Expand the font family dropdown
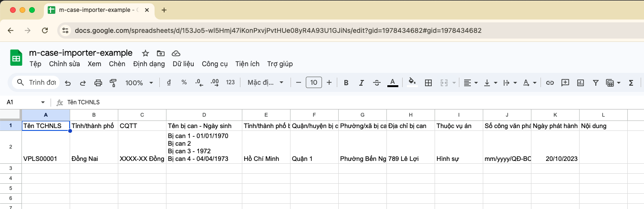644x209 pixels. tap(265, 83)
